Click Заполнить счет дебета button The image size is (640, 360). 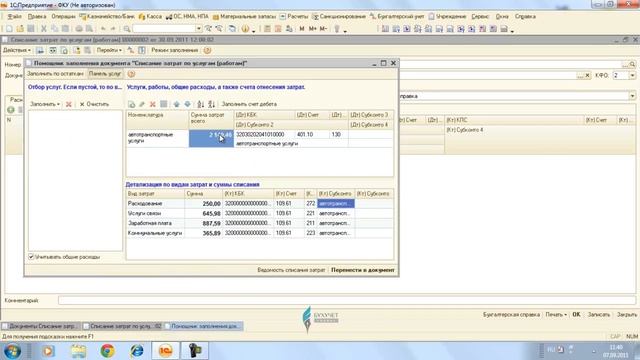pyautogui.click(x=249, y=104)
